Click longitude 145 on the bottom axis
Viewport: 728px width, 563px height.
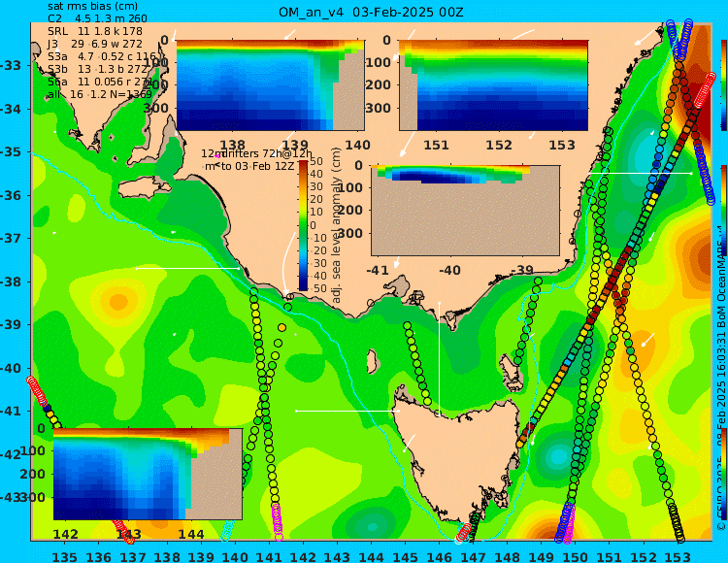pyautogui.click(x=405, y=556)
